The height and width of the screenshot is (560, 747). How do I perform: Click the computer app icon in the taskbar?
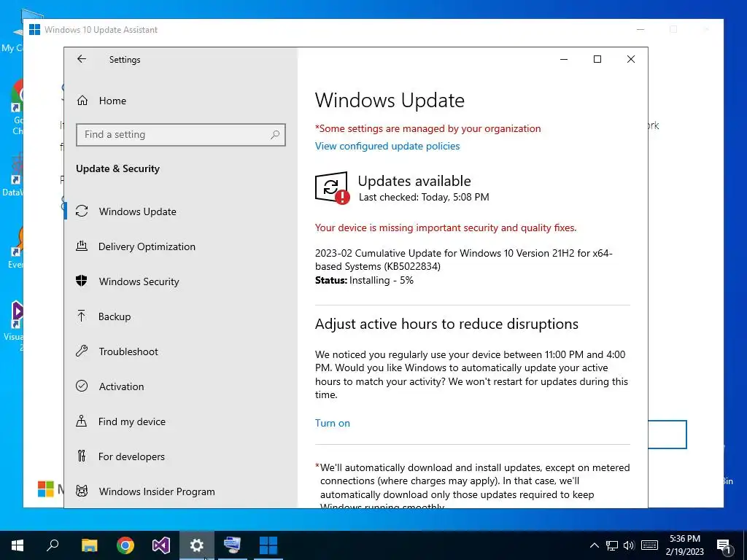[233, 545]
